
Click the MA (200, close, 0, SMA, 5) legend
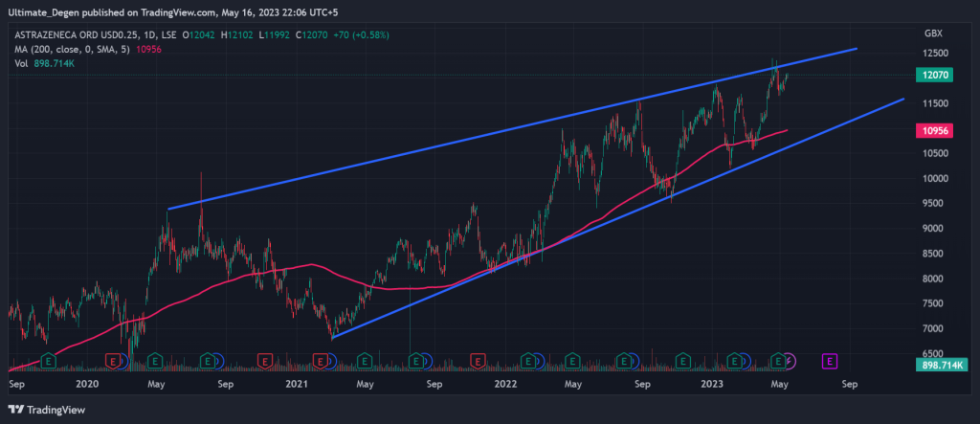pos(74,50)
